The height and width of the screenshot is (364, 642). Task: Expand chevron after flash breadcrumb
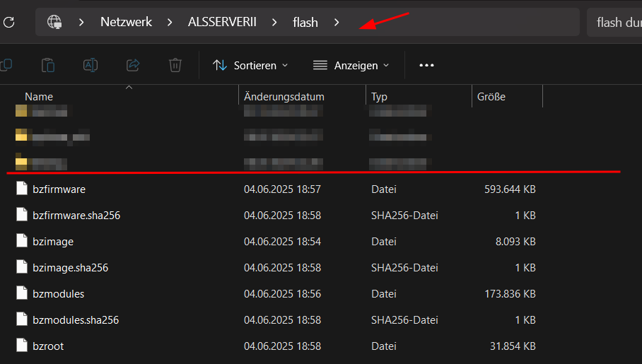point(337,22)
